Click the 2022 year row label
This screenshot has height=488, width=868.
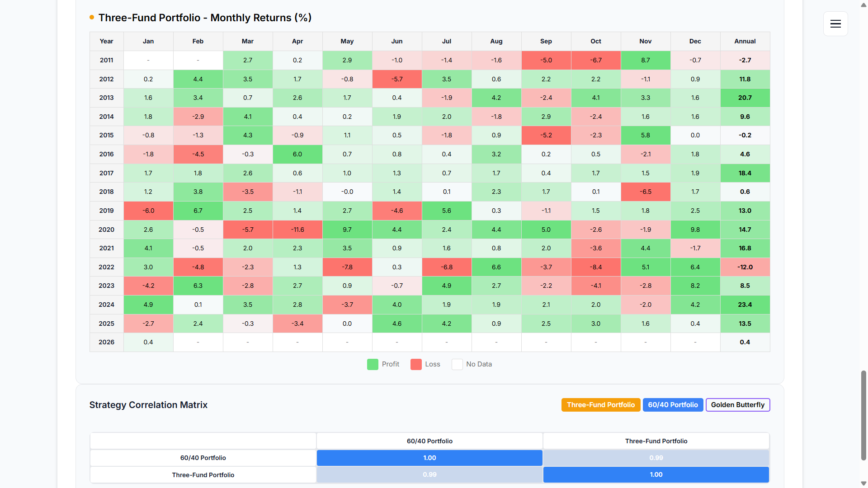(x=106, y=267)
